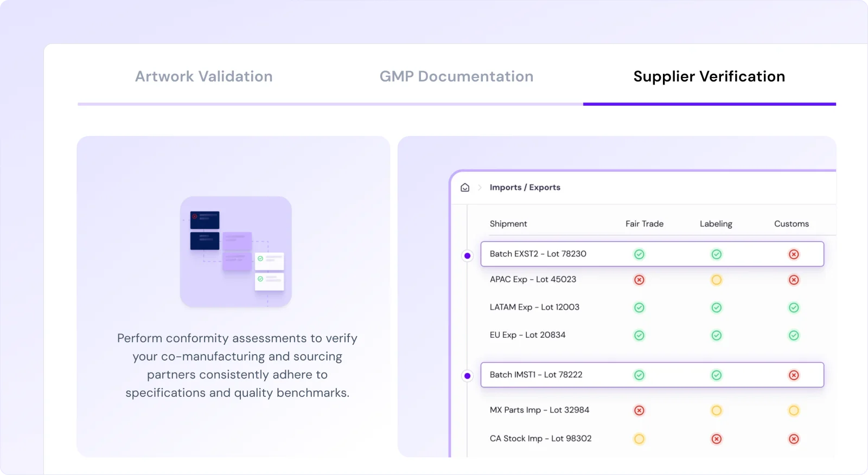This screenshot has width=868, height=475.
Task: Click Customs red X for Batch IMST1
Action: (x=794, y=375)
